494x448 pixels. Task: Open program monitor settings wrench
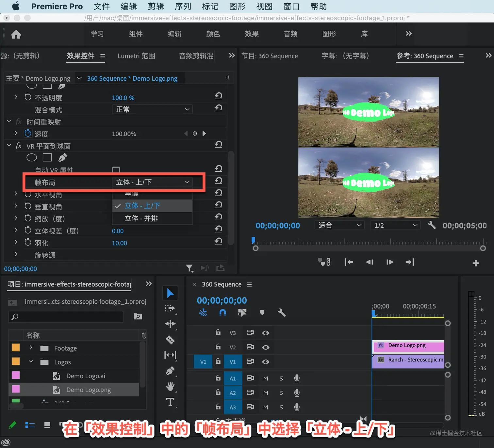[x=432, y=225]
